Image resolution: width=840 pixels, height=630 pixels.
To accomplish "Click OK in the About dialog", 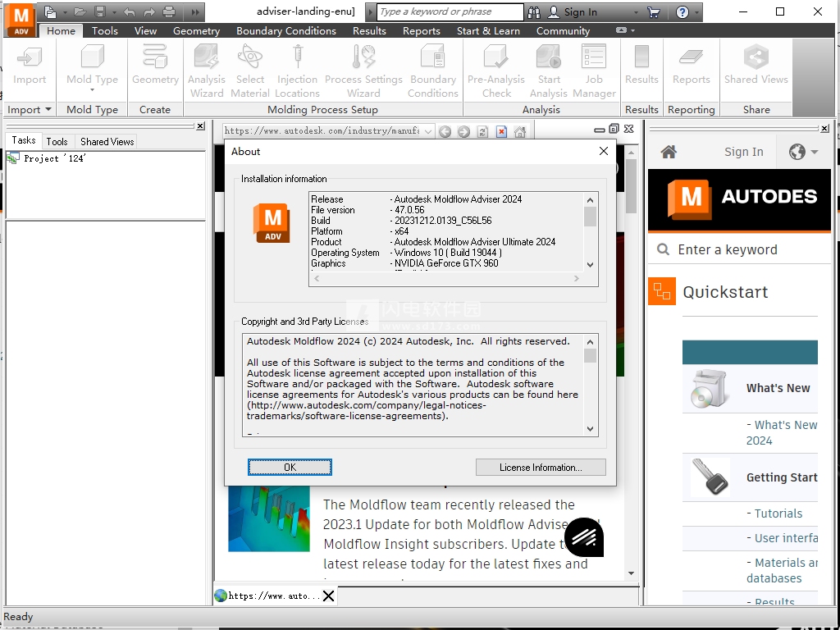I will tap(290, 467).
